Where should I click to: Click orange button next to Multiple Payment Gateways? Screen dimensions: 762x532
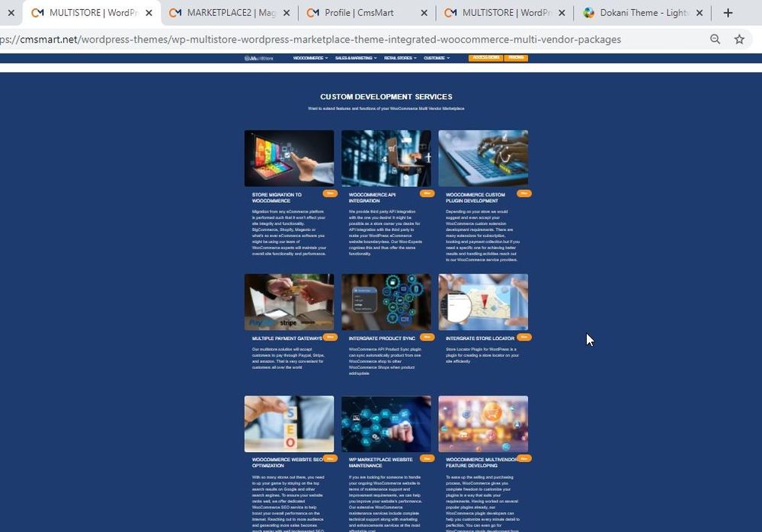click(330, 337)
